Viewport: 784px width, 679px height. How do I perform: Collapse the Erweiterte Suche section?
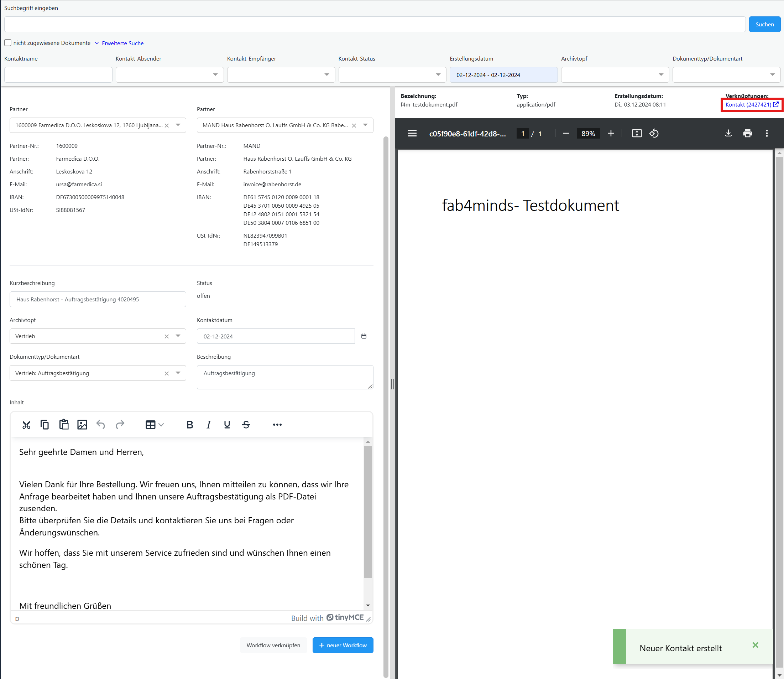[x=122, y=43]
